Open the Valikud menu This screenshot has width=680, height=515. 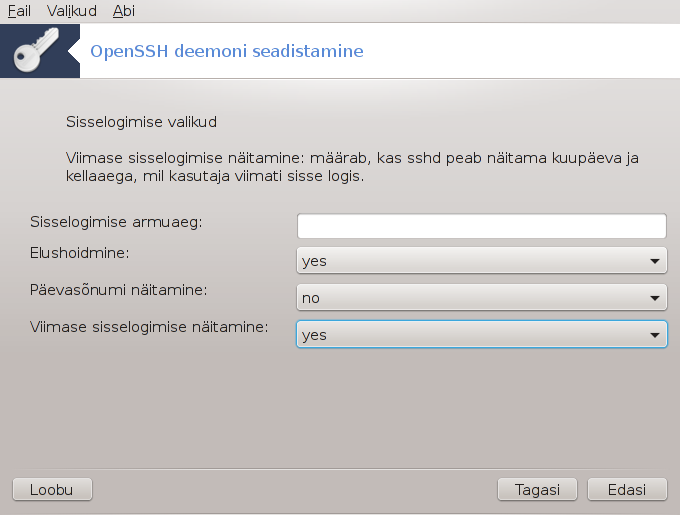[72, 11]
